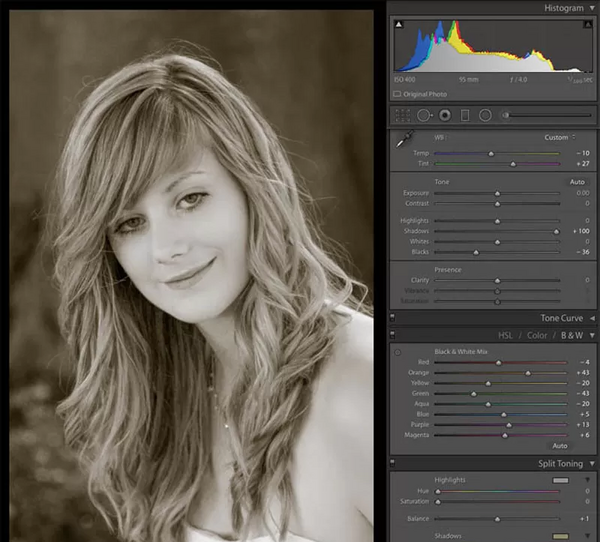
Task: Click the Whites slider handle
Action: pos(497,242)
